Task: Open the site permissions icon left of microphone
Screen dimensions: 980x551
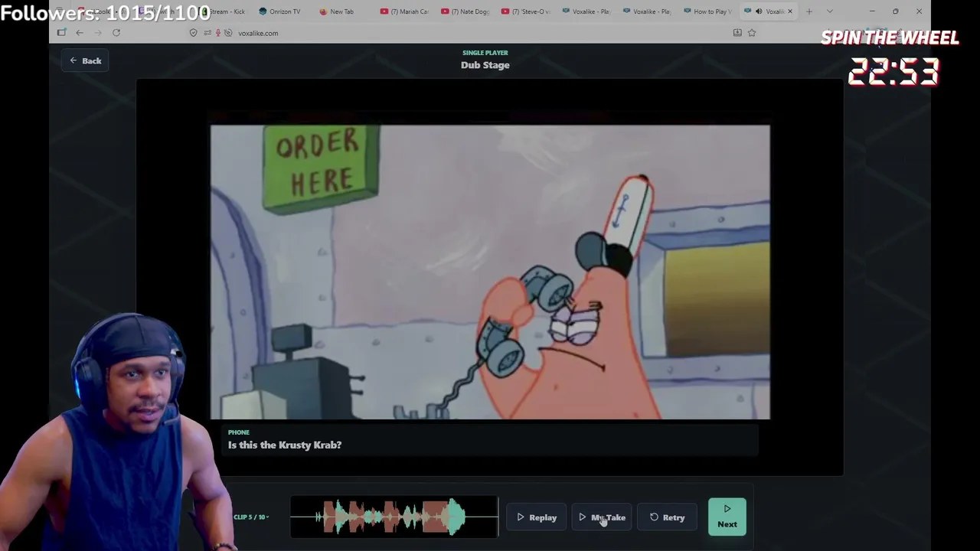Action: pos(207,33)
